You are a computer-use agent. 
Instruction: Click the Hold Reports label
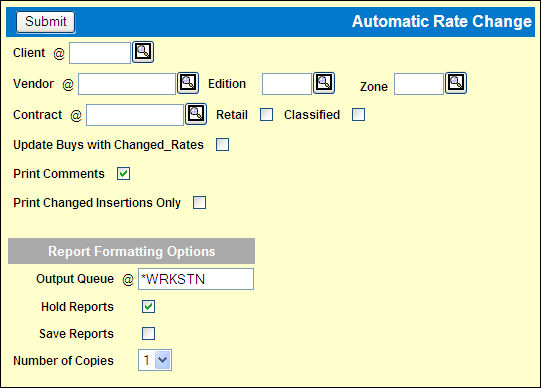pos(77,307)
